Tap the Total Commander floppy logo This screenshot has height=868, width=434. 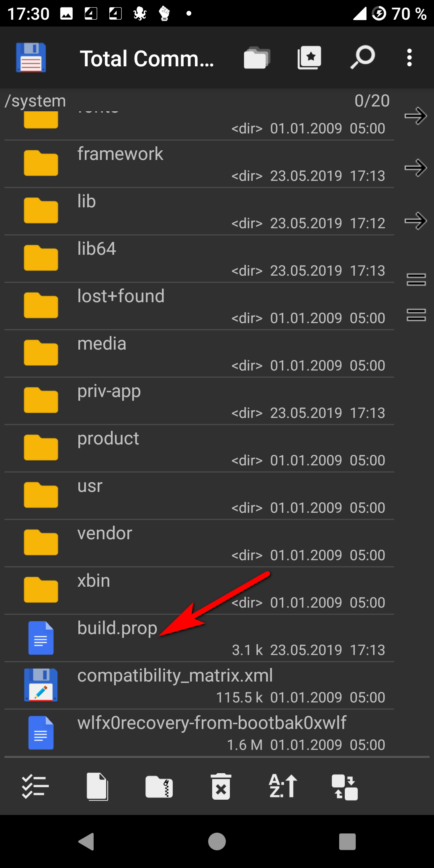31,58
